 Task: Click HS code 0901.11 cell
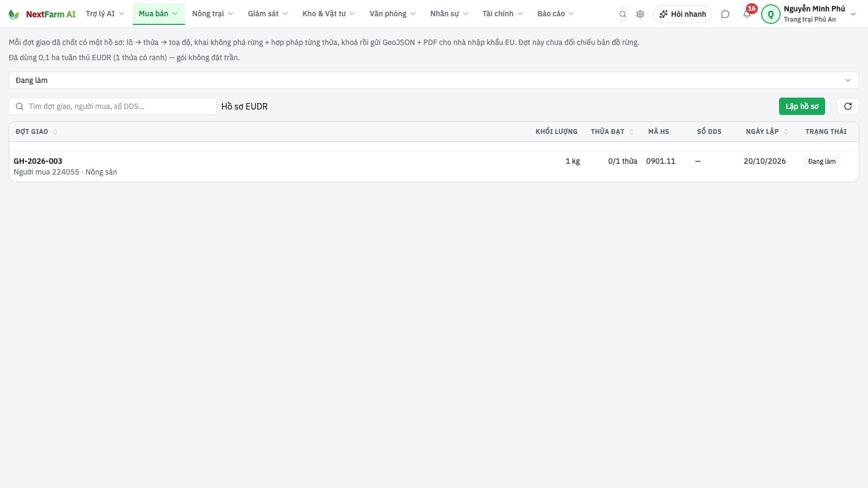[x=661, y=161]
